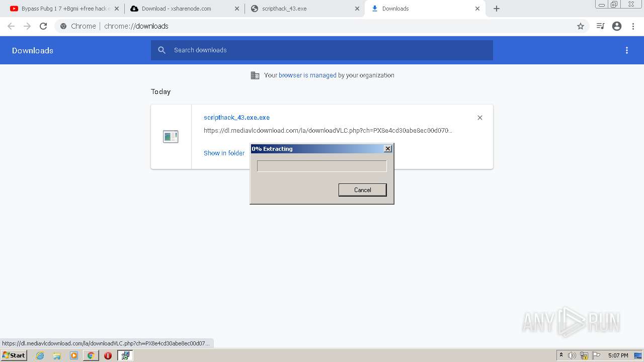Open Windows Explorer folder in taskbar
644x362 pixels.
tap(57, 355)
